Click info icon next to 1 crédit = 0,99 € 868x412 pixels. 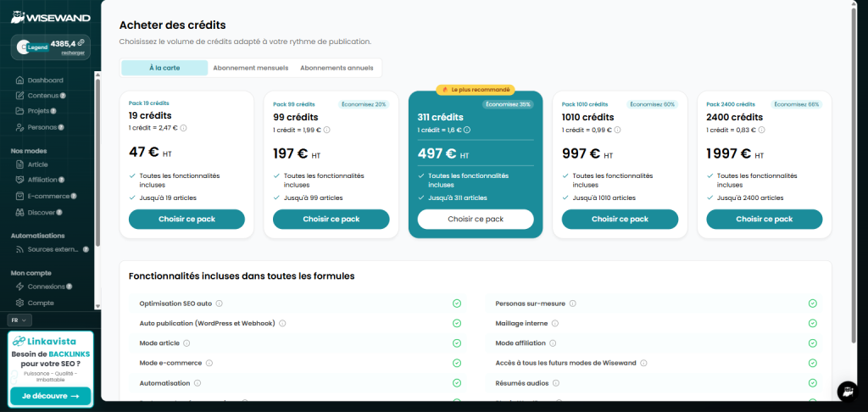click(617, 130)
